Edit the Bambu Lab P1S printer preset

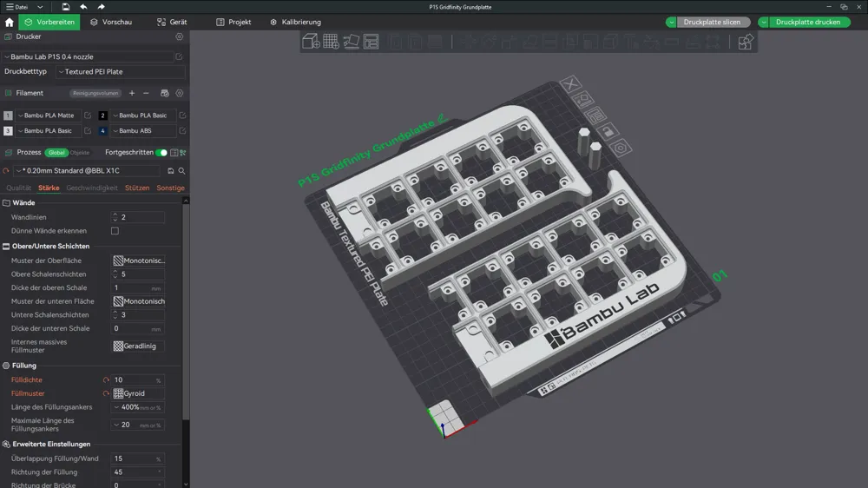[x=179, y=56]
